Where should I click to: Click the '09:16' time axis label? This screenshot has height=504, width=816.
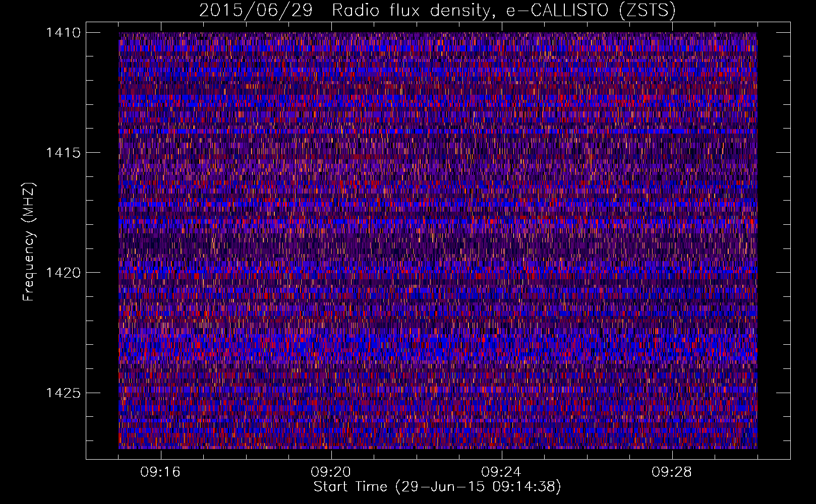pos(160,472)
